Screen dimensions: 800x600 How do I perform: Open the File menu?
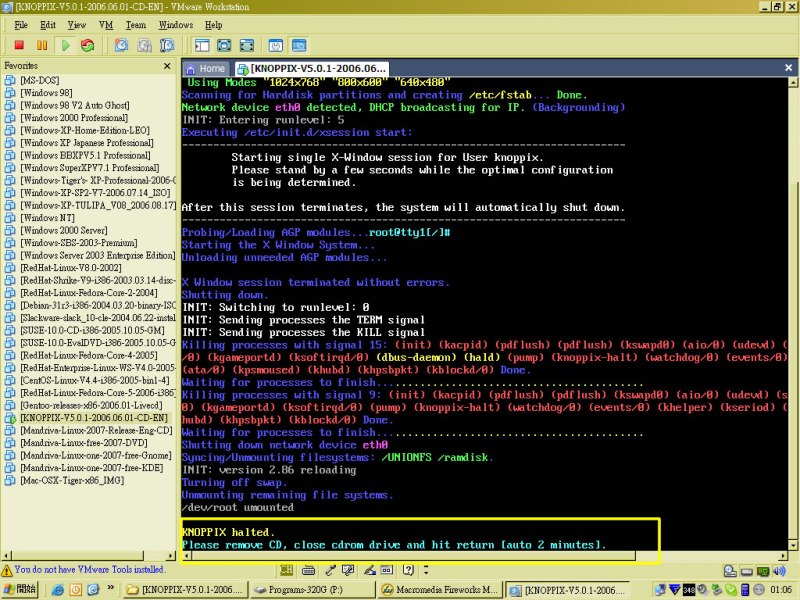21,25
